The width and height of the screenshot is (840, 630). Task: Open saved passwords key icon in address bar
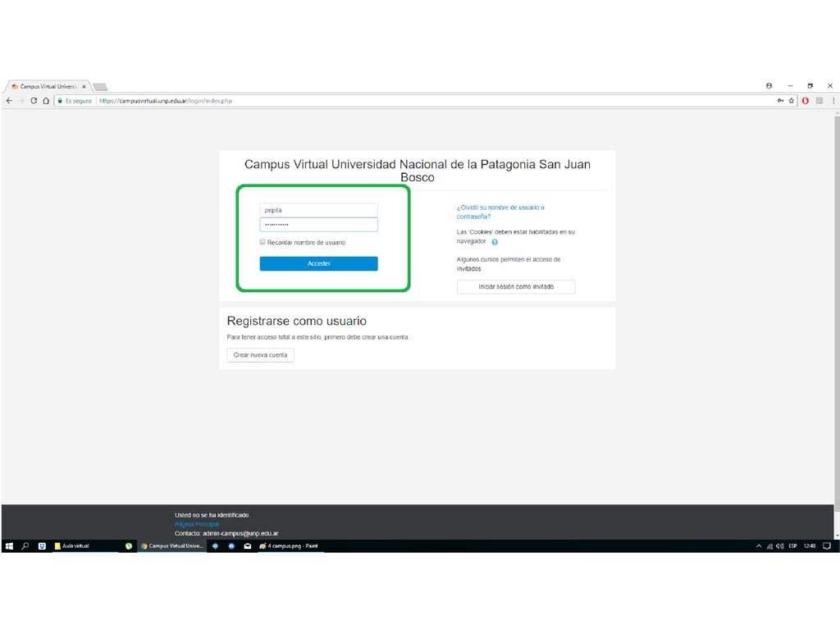[x=781, y=101]
